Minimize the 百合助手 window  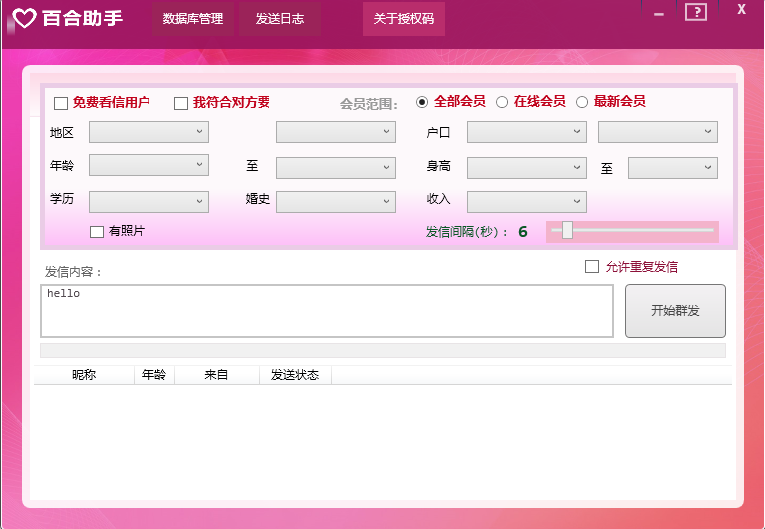(659, 14)
